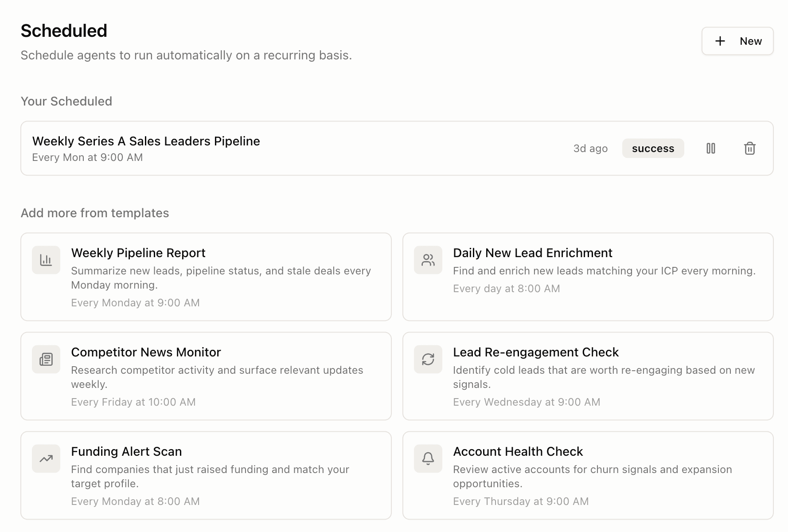Select the Competitor News Monitor template

click(x=206, y=376)
